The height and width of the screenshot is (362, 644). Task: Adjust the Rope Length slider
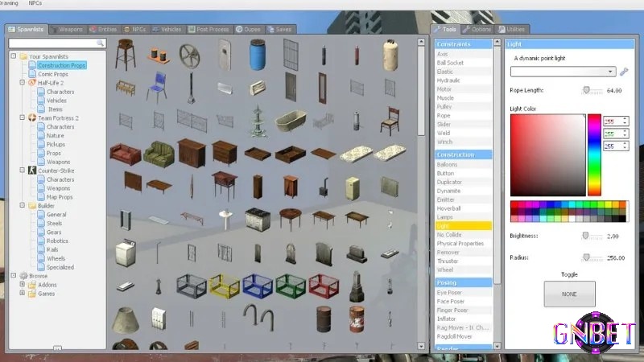[587, 90]
